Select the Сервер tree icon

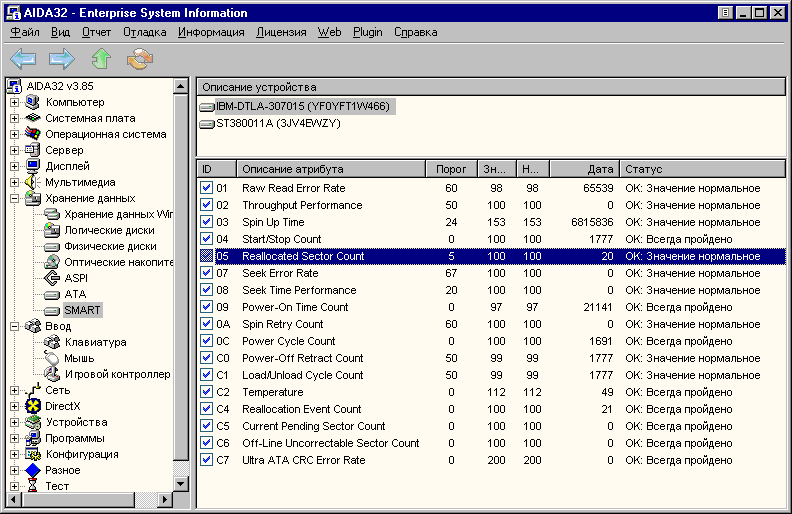tap(32, 150)
